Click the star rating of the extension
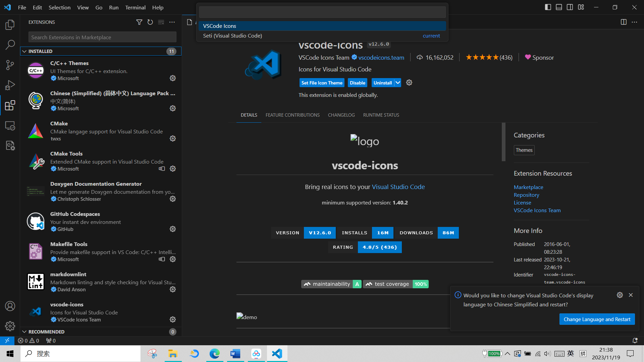 pos(489,57)
